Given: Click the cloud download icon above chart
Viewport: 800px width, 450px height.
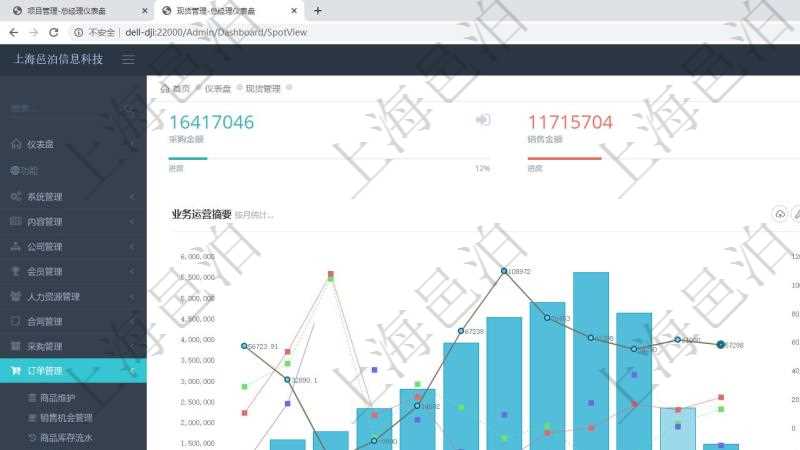Looking at the screenshot, I should [x=780, y=214].
